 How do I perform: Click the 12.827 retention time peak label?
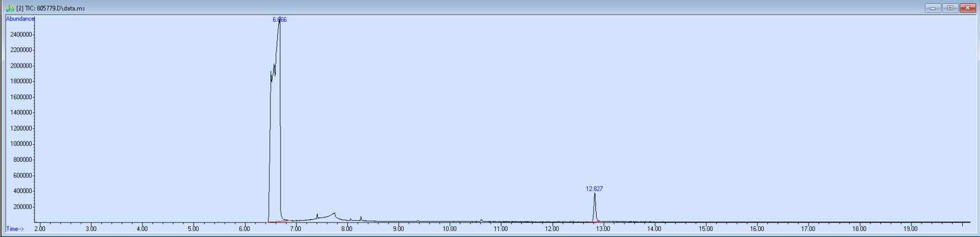594,188
